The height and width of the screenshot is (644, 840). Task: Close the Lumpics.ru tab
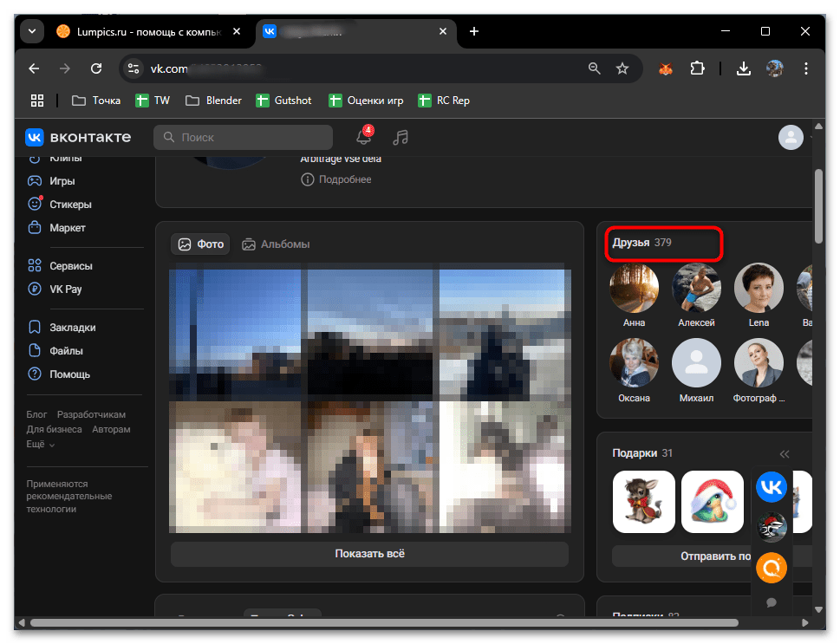click(x=237, y=31)
